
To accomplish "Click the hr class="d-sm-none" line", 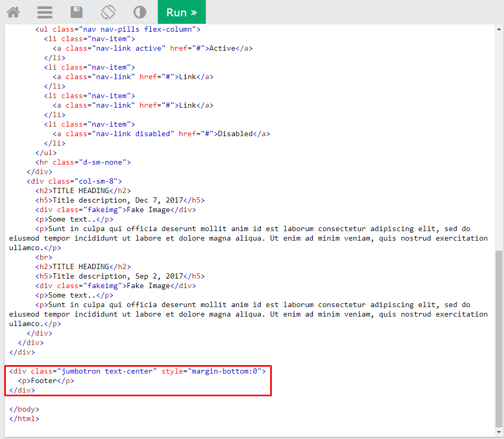I will [83, 163].
